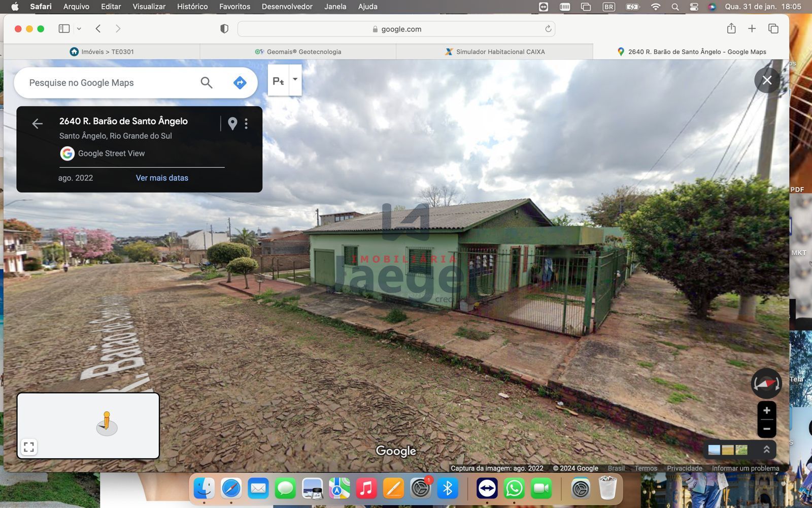Screen dimensions: 812x508
Task: Close the Street View with X button
Action: [767, 80]
